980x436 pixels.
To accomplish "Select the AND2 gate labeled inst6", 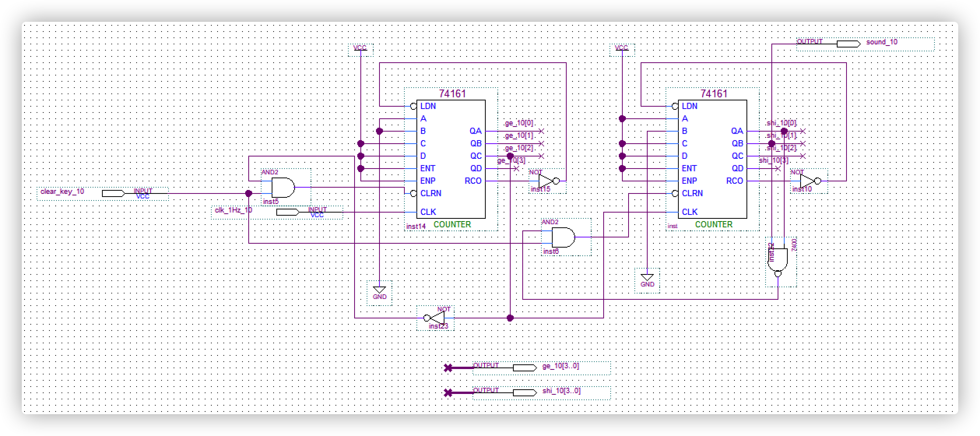I will (x=563, y=237).
